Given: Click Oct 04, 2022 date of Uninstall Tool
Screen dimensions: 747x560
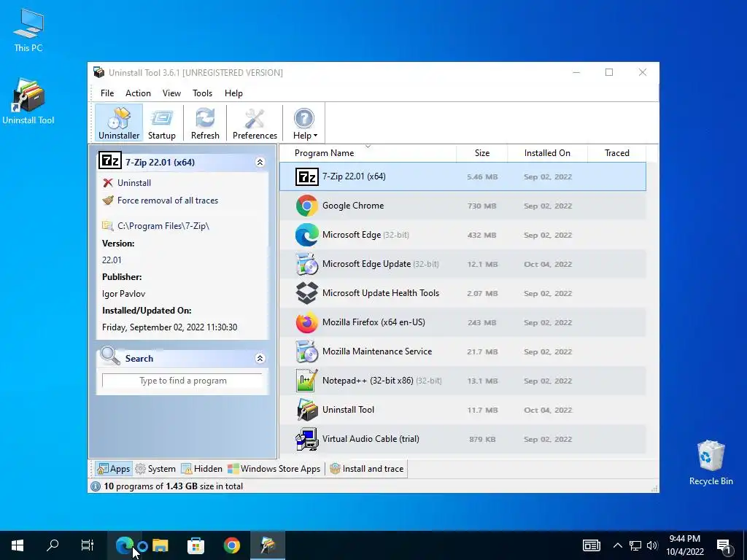Looking at the screenshot, I should 548,410.
